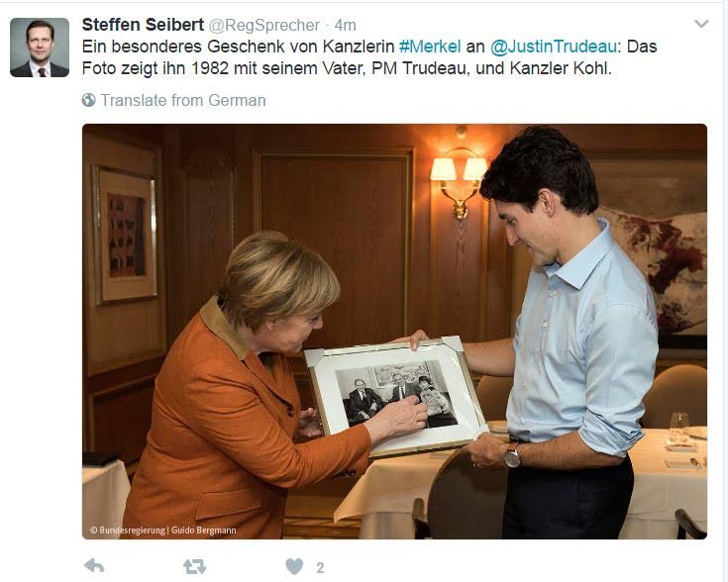Open the @RegSprecher handle
Viewport: 728px width, 582px height.
tap(264, 26)
